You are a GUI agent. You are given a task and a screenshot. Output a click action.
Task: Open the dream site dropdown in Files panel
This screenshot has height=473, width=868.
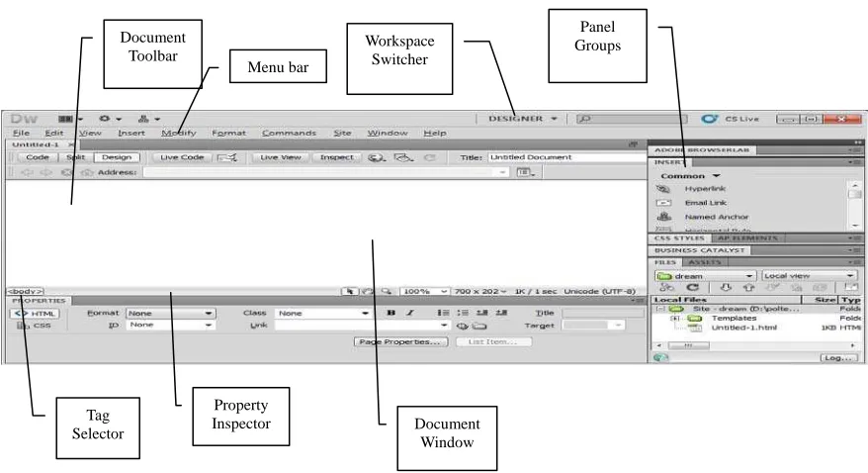(705, 276)
